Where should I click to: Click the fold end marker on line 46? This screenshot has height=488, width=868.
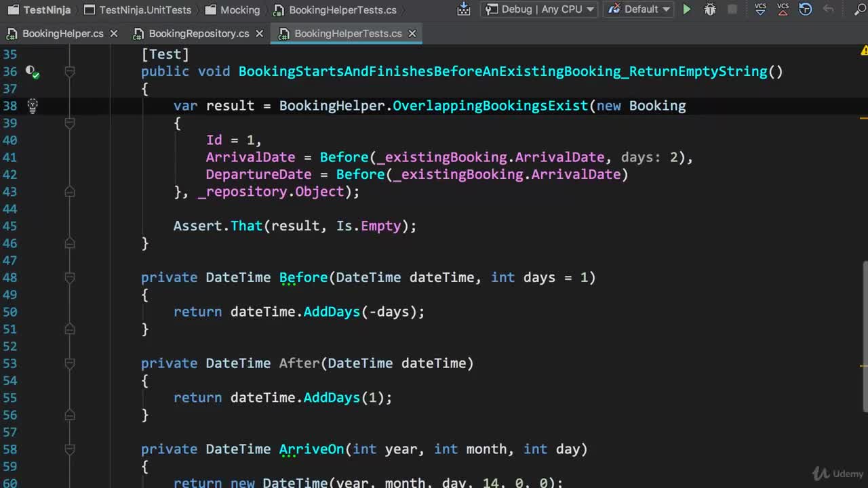click(69, 243)
